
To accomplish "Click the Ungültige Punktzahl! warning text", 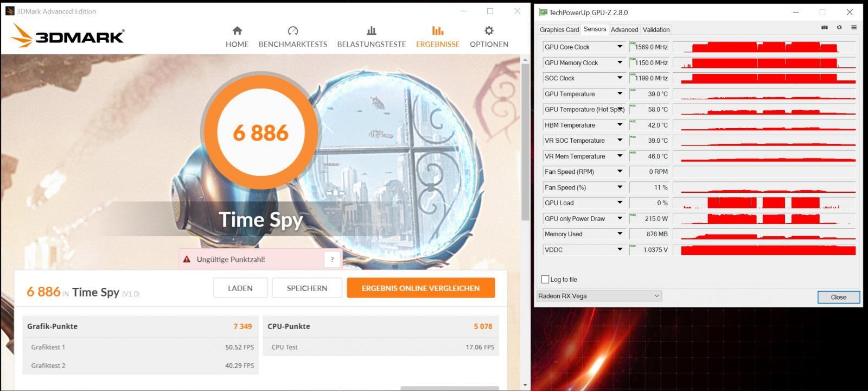I will point(231,260).
